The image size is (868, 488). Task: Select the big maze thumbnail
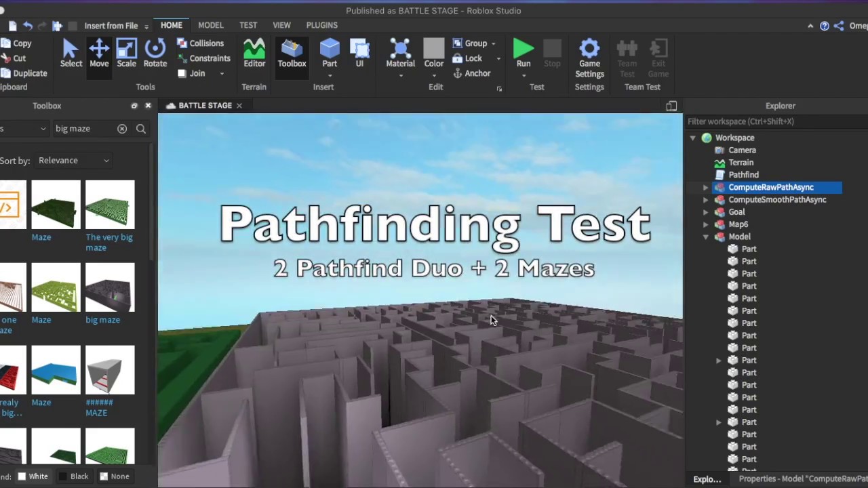(110, 287)
